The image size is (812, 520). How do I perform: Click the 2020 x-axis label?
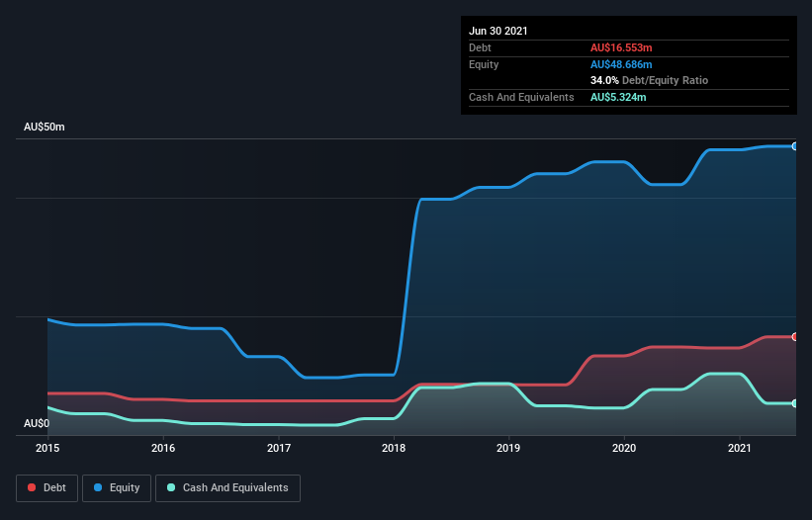tap(624, 448)
